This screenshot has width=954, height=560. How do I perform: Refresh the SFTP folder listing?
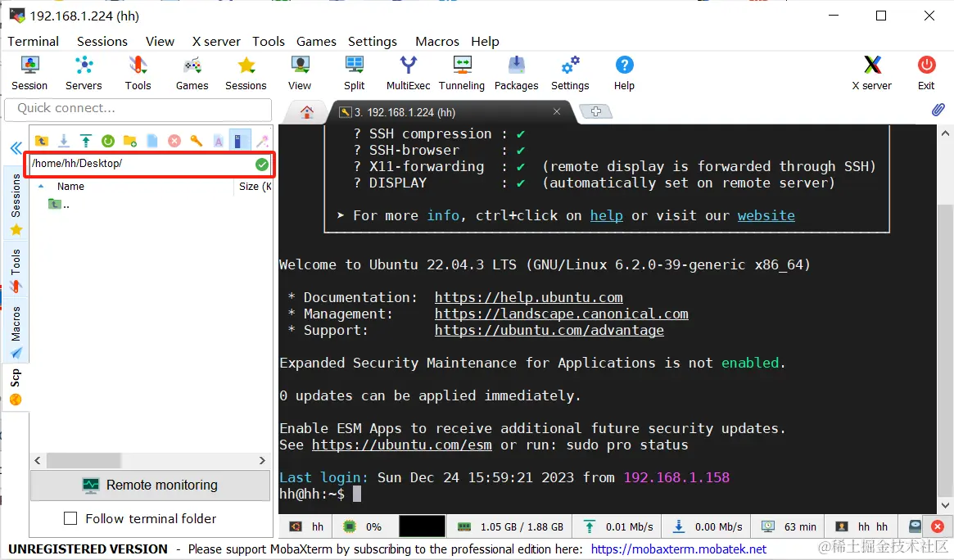[x=108, y=141]
